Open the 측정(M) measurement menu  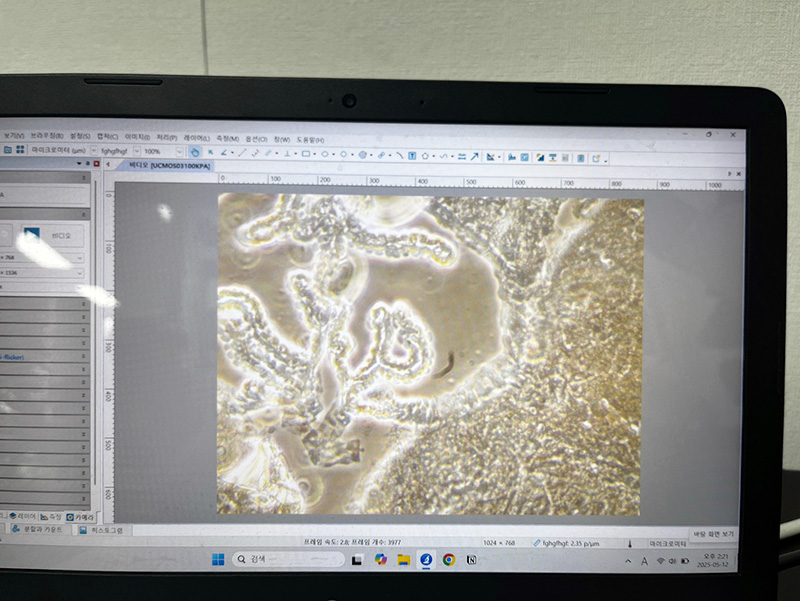tap(228, 138)
